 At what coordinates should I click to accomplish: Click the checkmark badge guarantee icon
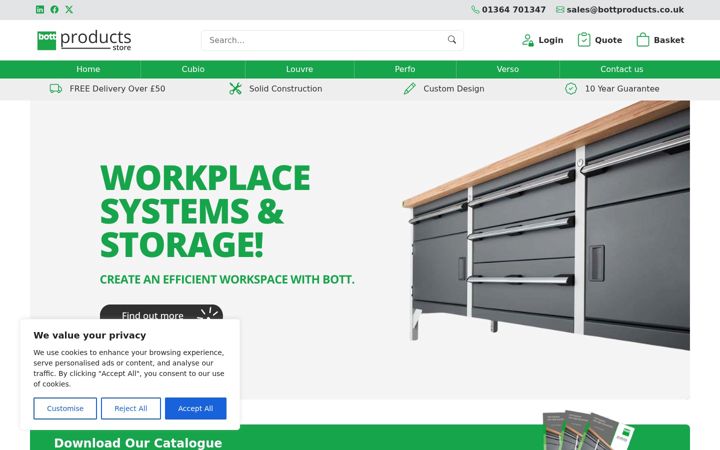point(571,89)
